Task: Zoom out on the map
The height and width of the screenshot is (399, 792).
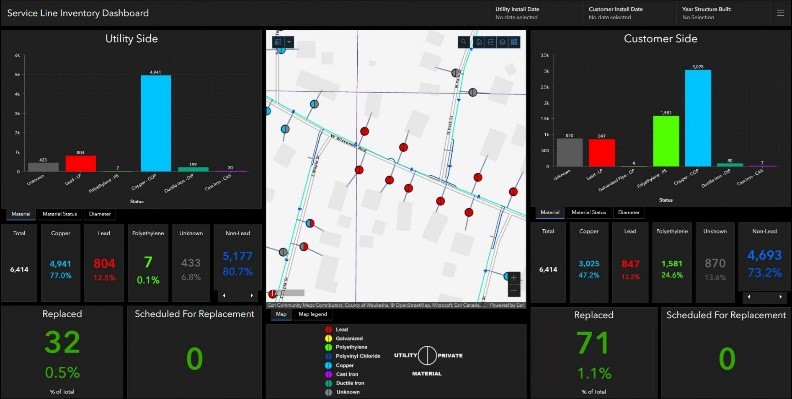Action: pyautogui.click(x=514, y=290)
